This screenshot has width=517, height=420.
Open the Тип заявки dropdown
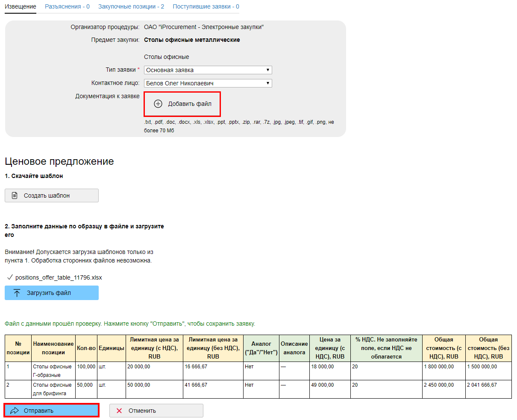(x=208, y=70)
